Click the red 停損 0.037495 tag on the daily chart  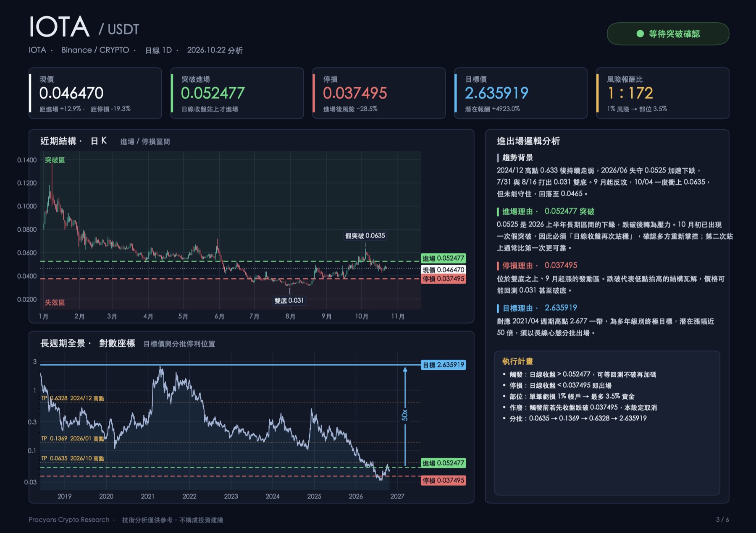tap(443, 279)
